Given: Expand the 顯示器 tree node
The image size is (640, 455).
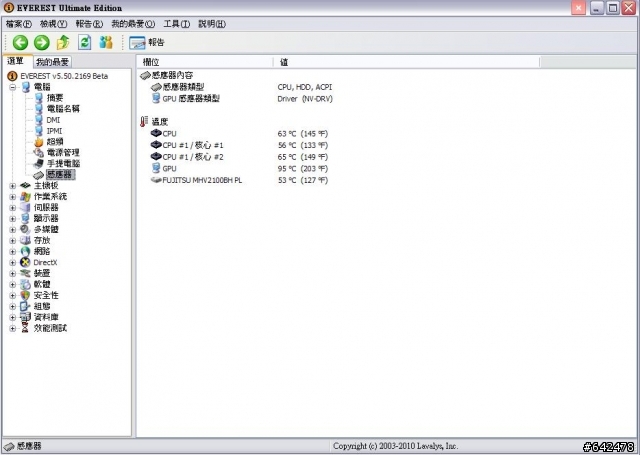Looking at the screenshot, I should pyautogui.click(x=13, y=219).
